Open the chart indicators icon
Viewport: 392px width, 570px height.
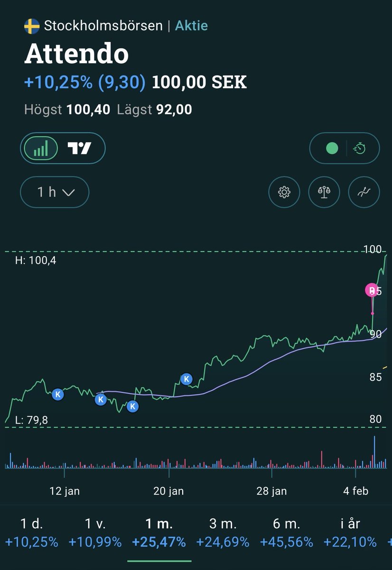[364, 192]
